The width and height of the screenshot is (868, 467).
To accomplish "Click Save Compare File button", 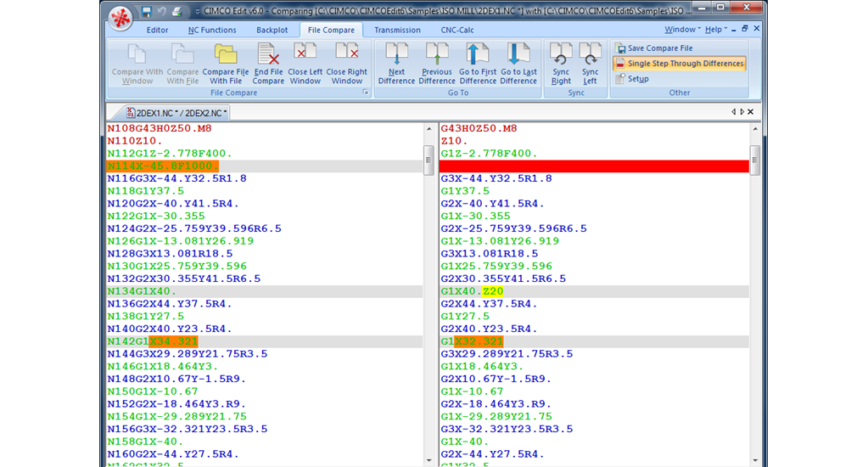I will pyautogui.click(x=659, y=48).
